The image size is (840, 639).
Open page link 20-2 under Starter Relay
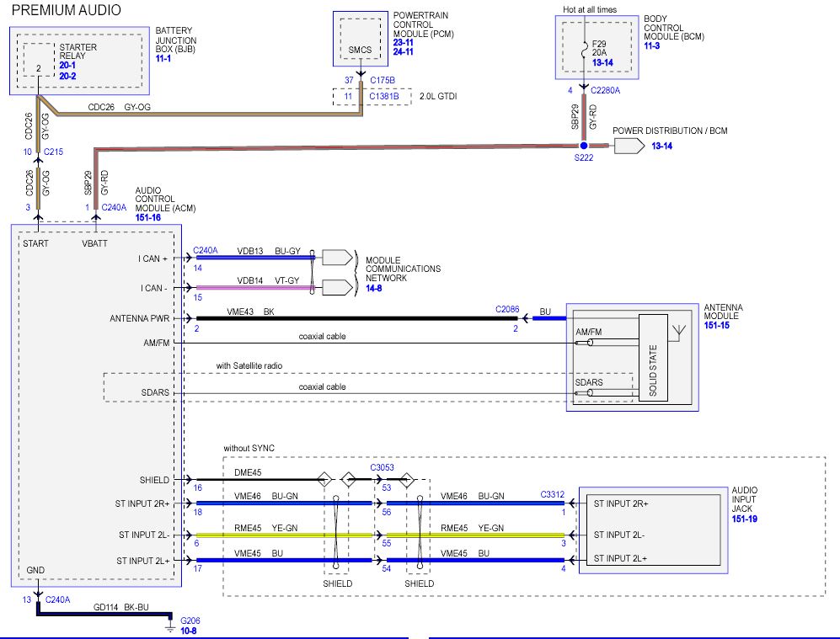coord(68,74)
